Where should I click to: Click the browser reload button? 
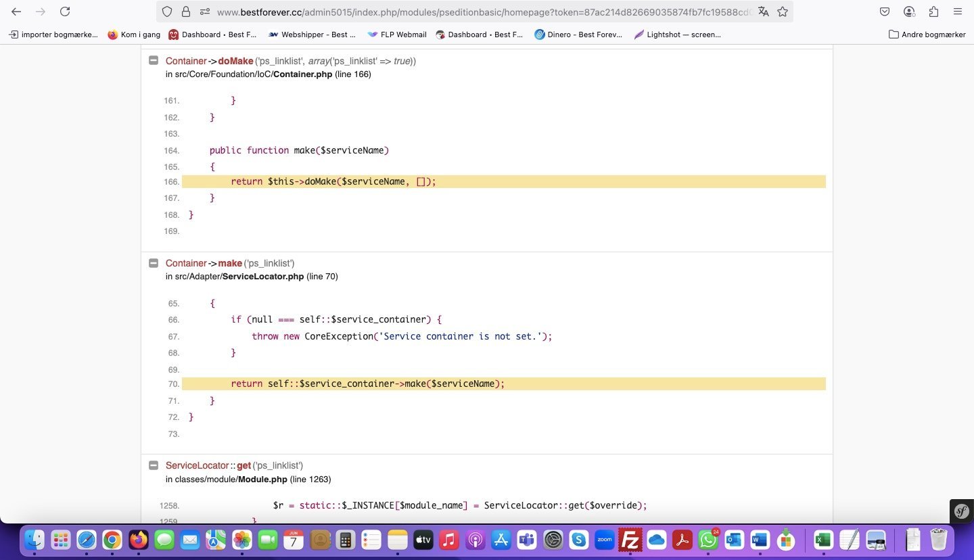pos(65,11)
